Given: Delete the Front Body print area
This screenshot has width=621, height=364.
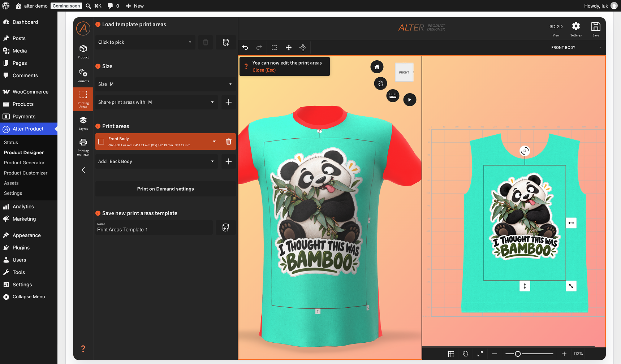Looking at the screenshot, I should 229,142.
